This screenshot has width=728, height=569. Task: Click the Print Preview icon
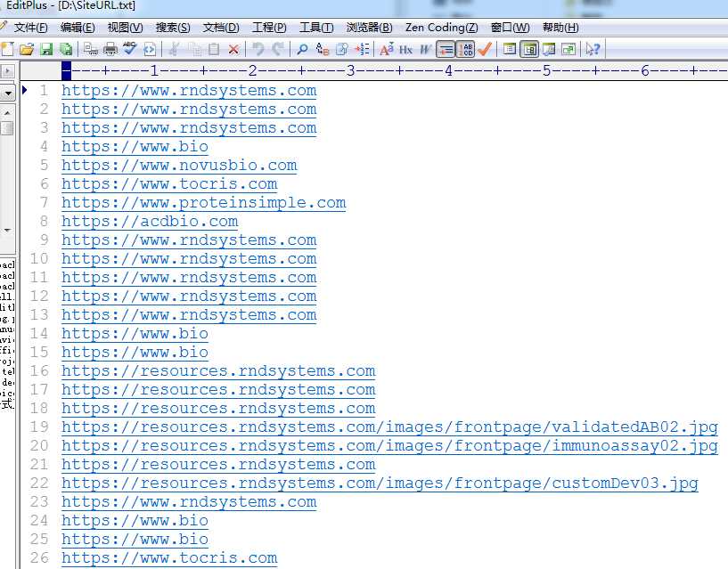91,49
